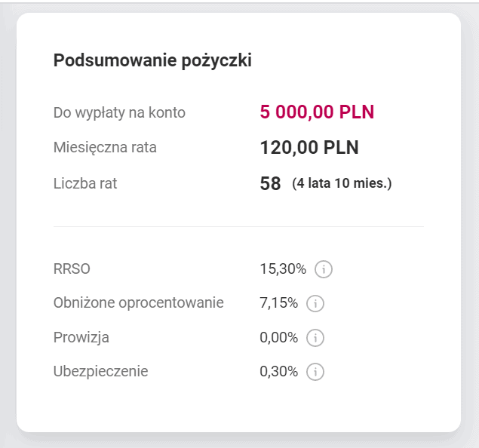479x448 pixels.
Task: Click the (4 lata 10 mies.) duration text
Action: (342, 183)
